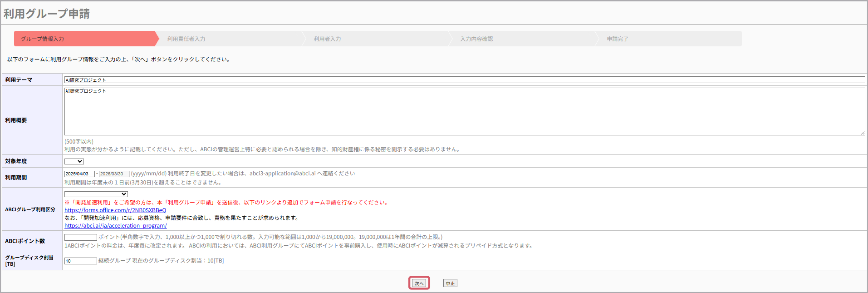Click the ABCIポイント数 input field

tap(81, 237)
